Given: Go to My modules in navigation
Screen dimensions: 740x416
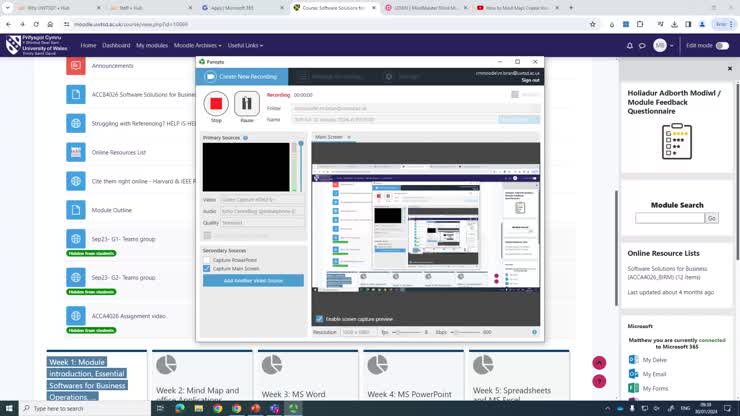Looking at the screenshot, I should pos(152,45).
